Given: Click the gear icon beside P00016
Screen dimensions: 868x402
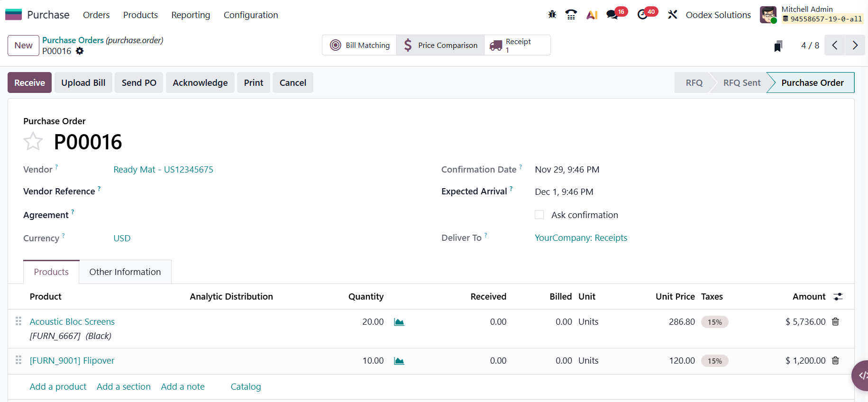Looking at the screenshot, I should pyautogui.click(x=80, y=51).
